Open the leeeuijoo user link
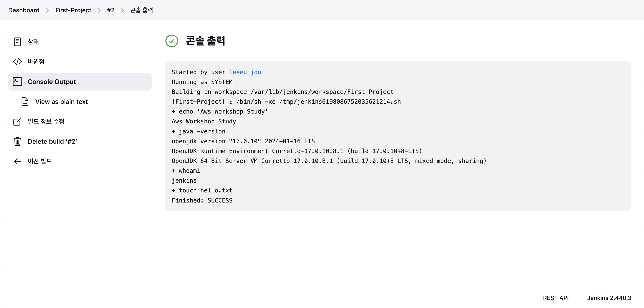The image size is (644, 308). (245, 72)
